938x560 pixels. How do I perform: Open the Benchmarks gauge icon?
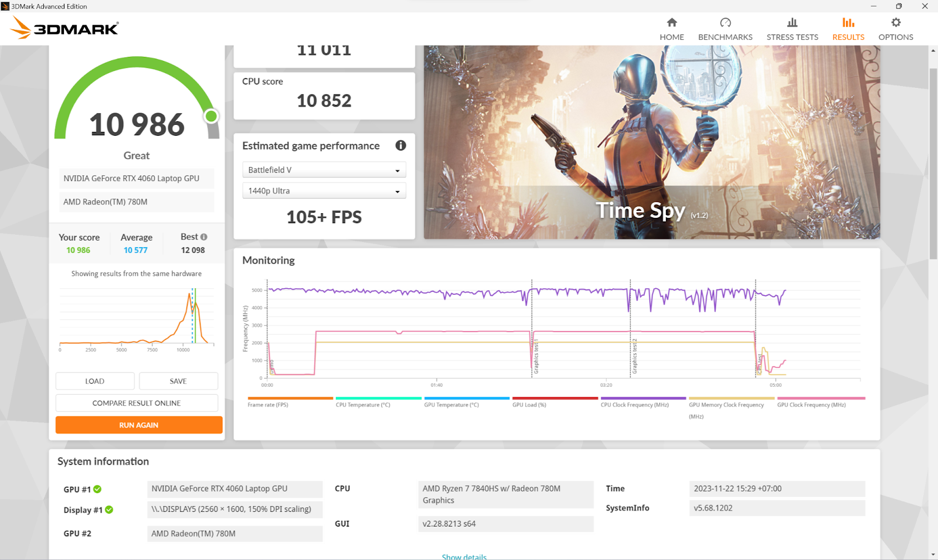click(x=725, y=22)
